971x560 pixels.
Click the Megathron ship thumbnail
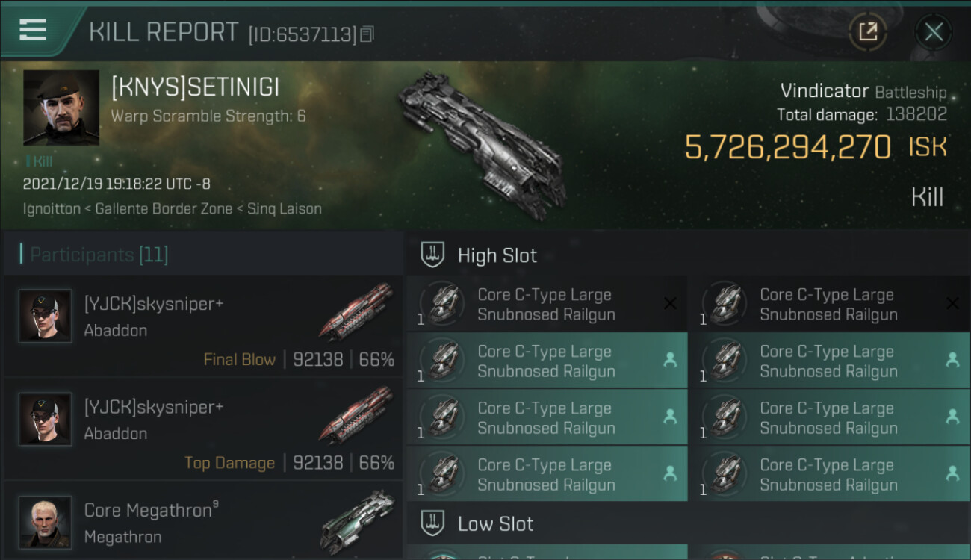358,520
